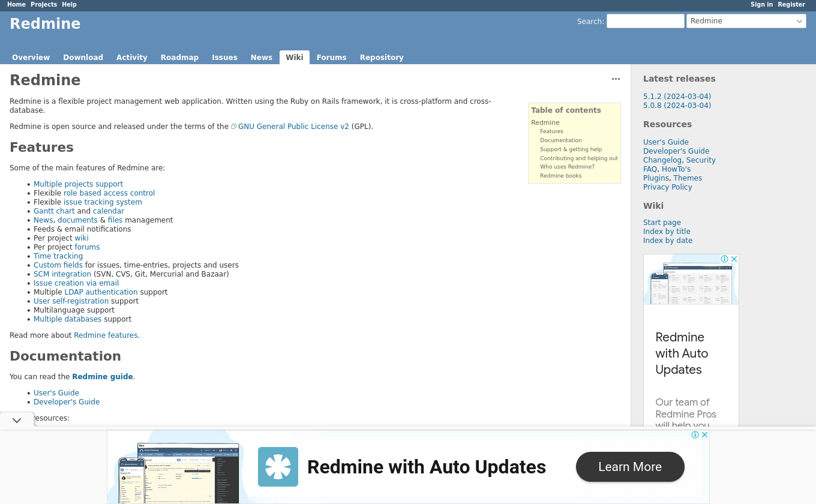Open the Issues tab
Screen dimensions: 816x504
[x=224, y=58]
